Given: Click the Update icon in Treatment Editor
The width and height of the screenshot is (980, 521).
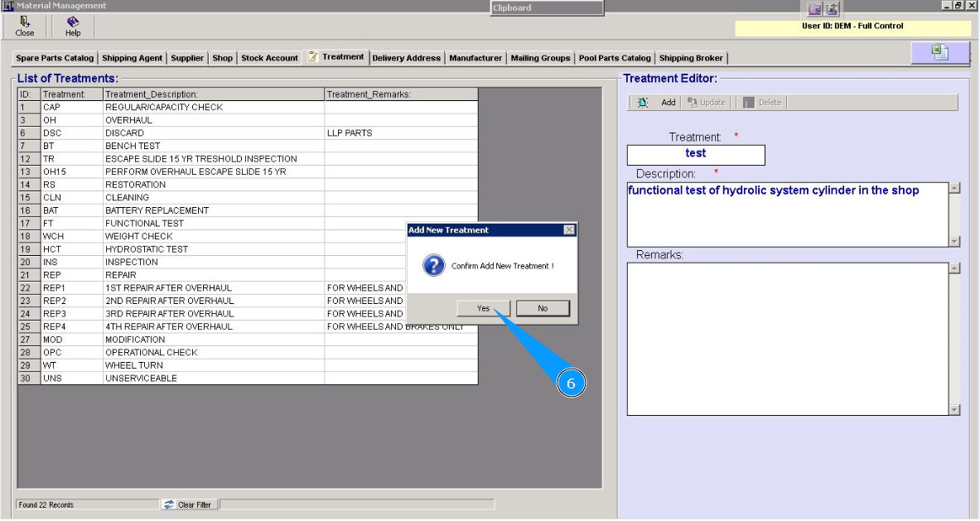Looking at the screenshot, I should click(693, 103).
